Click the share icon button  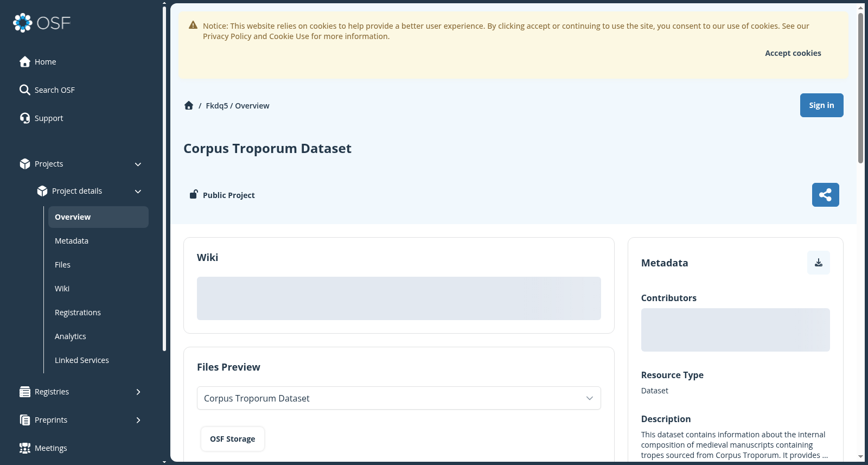pyautogui.click(x=825, y=195)
